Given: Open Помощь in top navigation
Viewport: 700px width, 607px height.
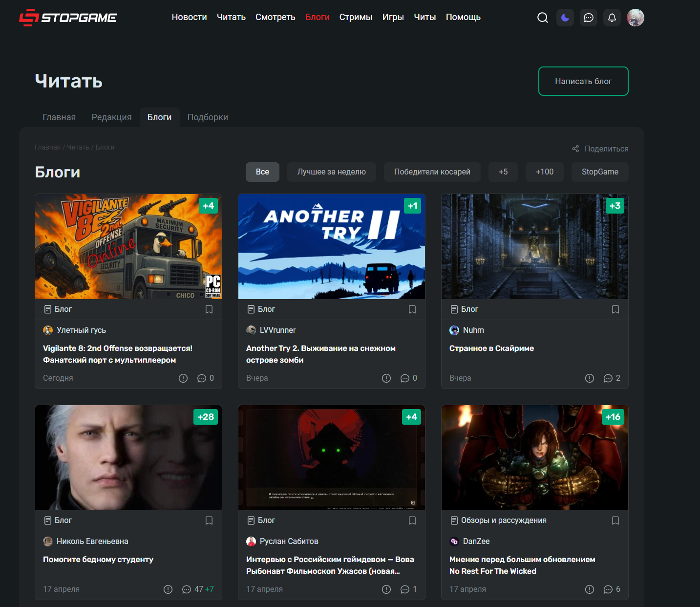Looking at the screenshot, I should (x=463, y=17).
